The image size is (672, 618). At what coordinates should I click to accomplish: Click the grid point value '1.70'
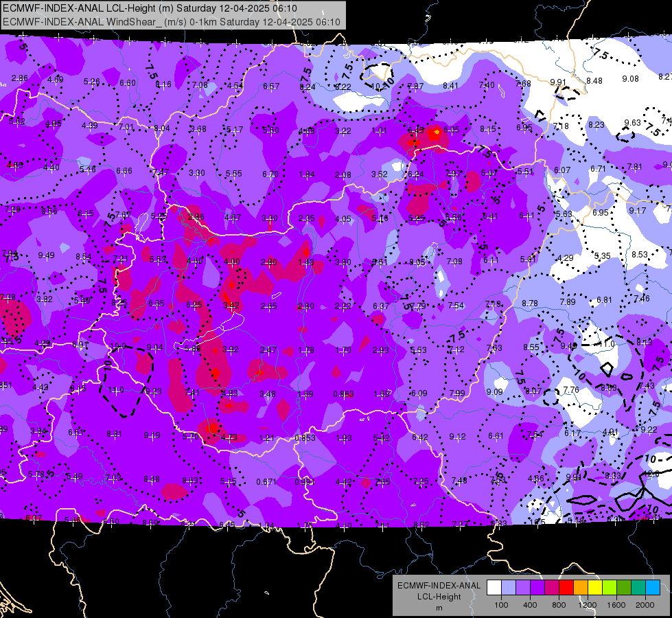click(x=343, y=350)
